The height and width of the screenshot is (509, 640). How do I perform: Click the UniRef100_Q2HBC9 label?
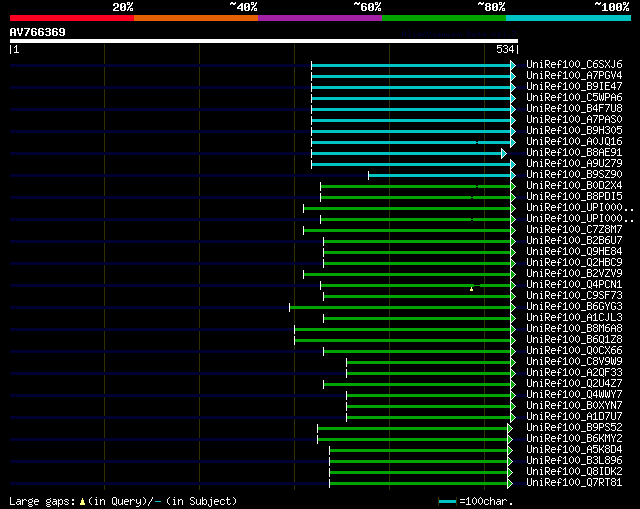tap(574, 263)
